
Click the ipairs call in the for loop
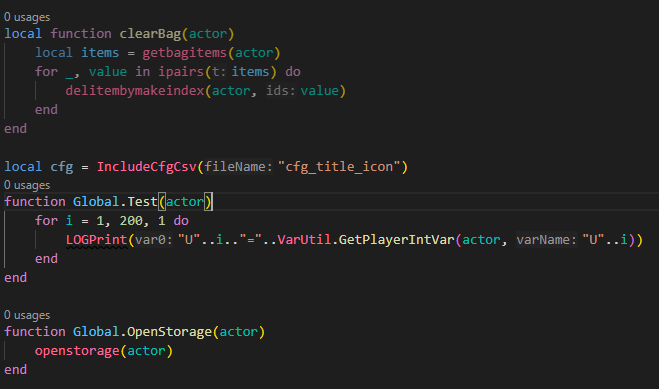(x=181, y=71)
